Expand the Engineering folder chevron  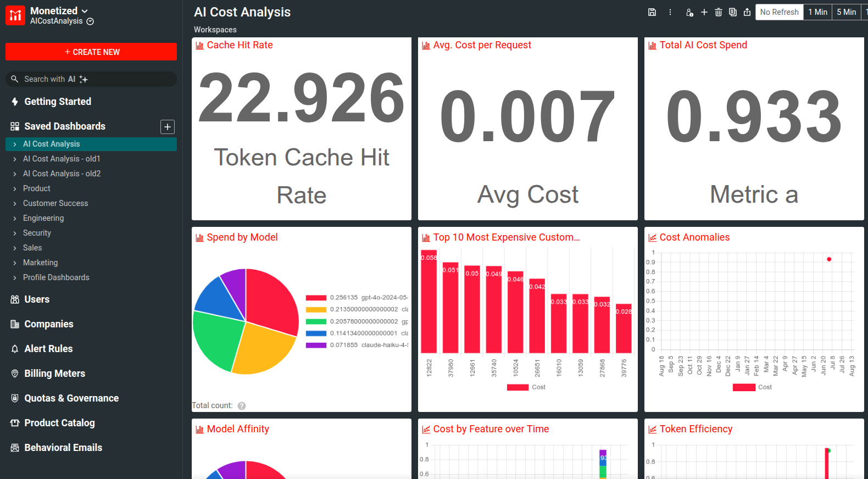pyautogui.click(x=15, y=218)
